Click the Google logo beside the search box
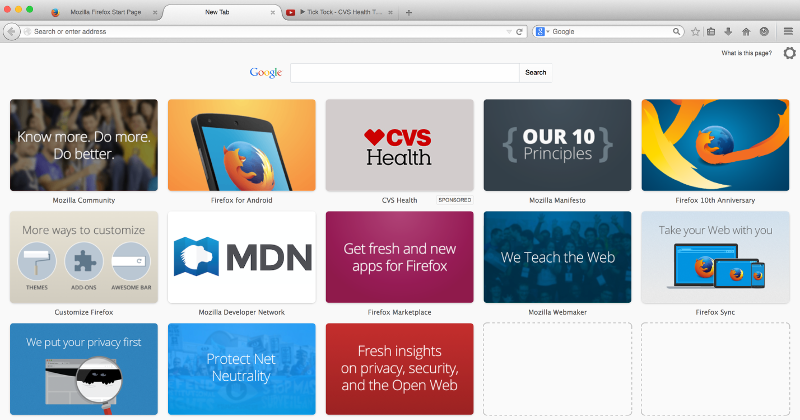The image size is (800, 420). coord(266,72)
